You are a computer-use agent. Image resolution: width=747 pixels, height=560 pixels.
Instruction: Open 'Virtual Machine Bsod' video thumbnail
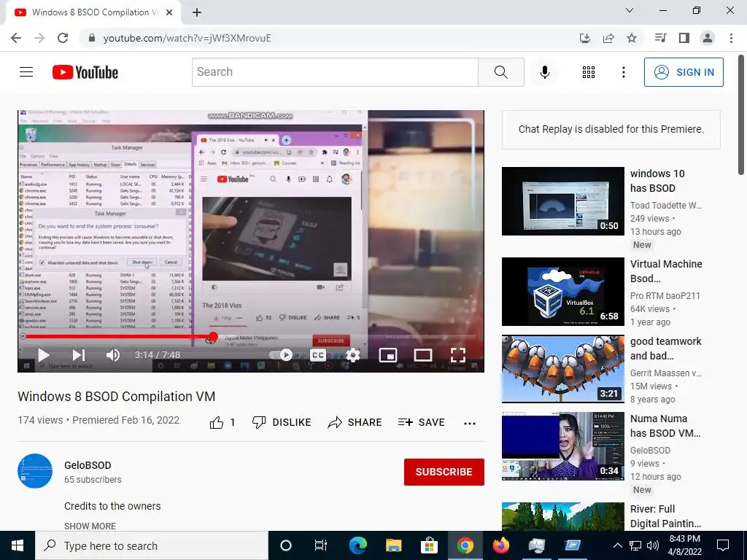click(x=562, y=292)
